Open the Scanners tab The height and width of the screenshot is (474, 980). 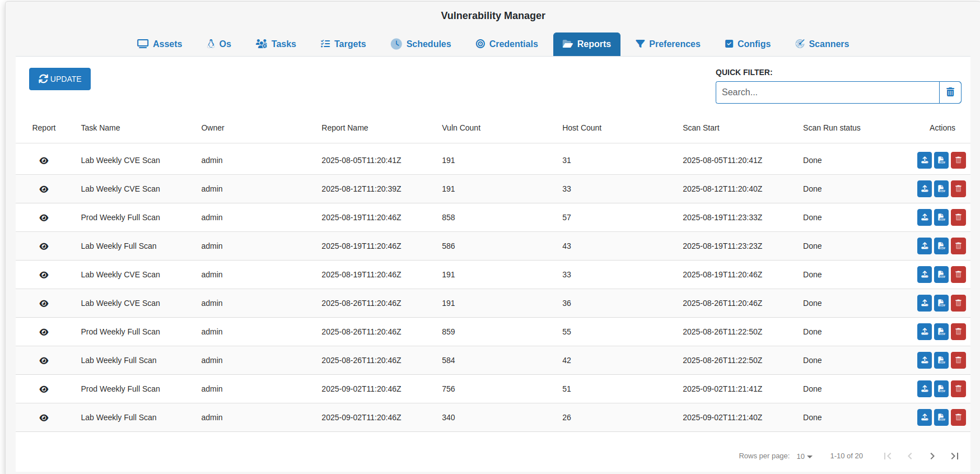coord(822,44)
